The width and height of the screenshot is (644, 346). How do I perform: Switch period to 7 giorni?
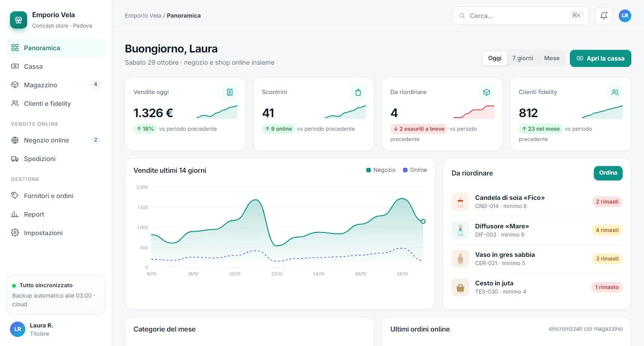pyautogui.click(x=523, y=58)
